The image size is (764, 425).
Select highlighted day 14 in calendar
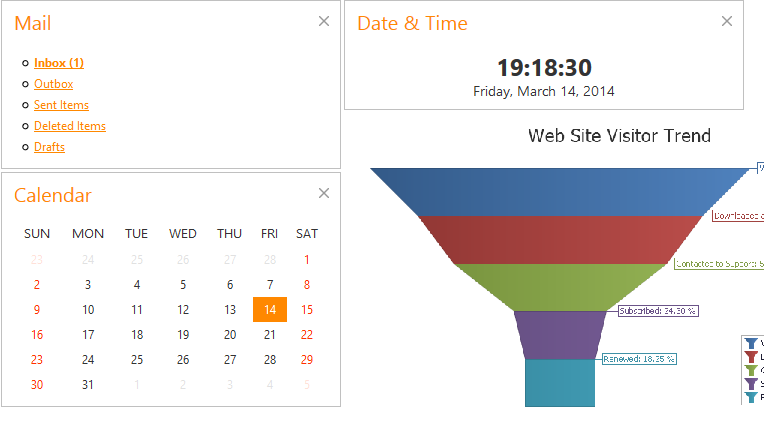click(270, 310)
